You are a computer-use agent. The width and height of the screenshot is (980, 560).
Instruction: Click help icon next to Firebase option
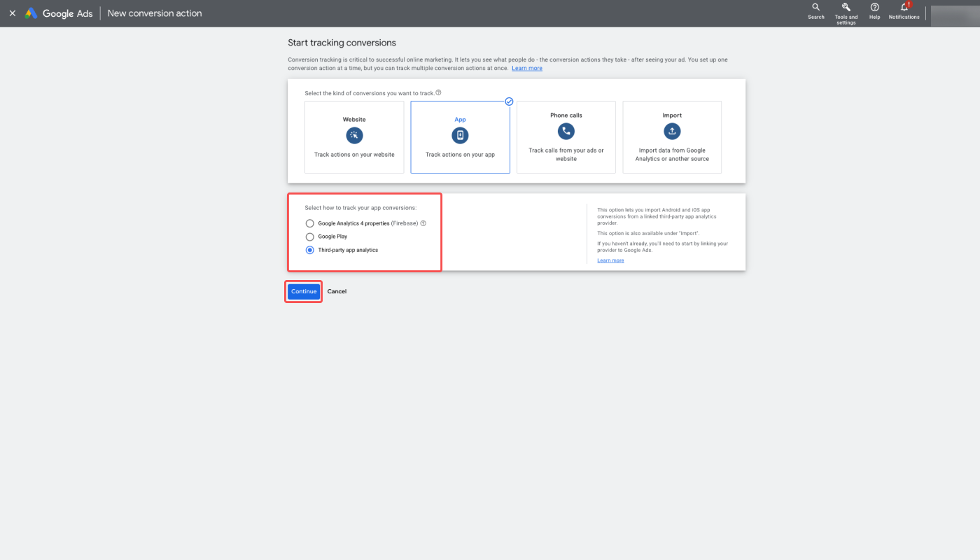(x=423, y=223)
